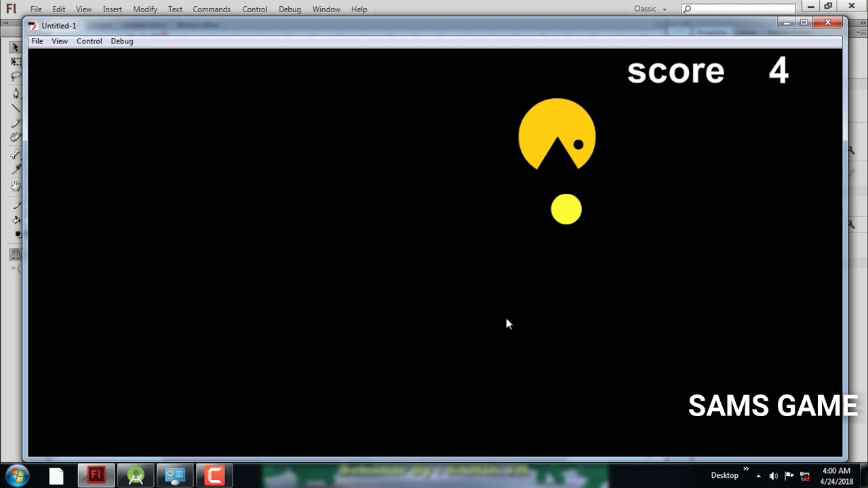Open Flash Edit menu
Screen dimensions: 868x488
(x=59, y=9)
